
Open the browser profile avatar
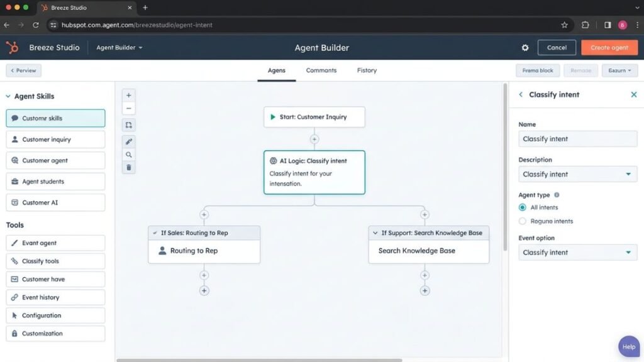click(622, 25)
